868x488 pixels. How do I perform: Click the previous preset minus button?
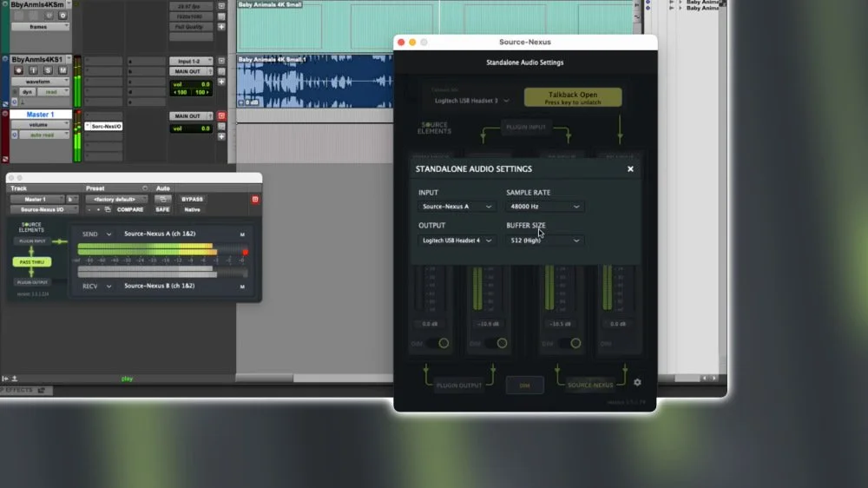[89, 209]
